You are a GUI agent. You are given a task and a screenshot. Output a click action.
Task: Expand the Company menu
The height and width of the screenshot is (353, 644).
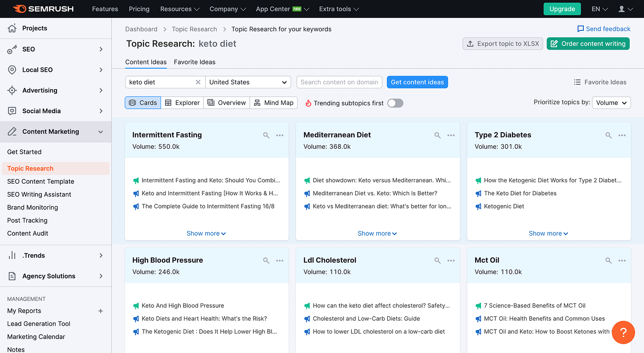pos(227,9)
